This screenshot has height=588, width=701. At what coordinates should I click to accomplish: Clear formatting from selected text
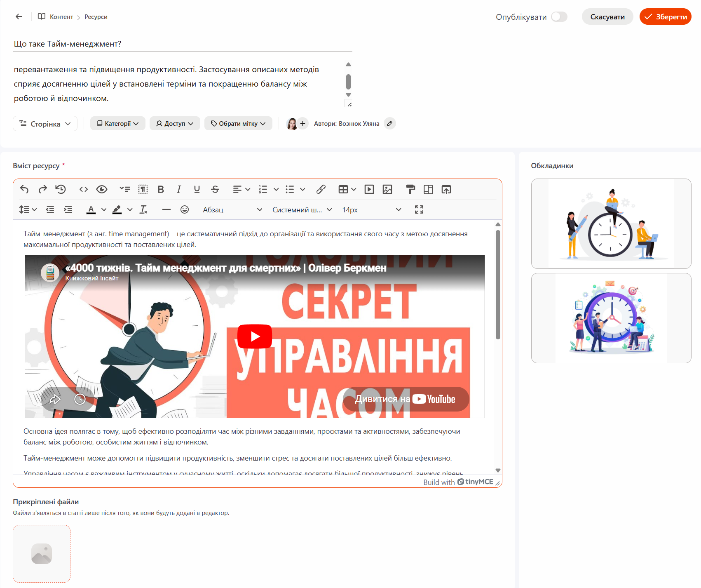click(x=143, y=209)
